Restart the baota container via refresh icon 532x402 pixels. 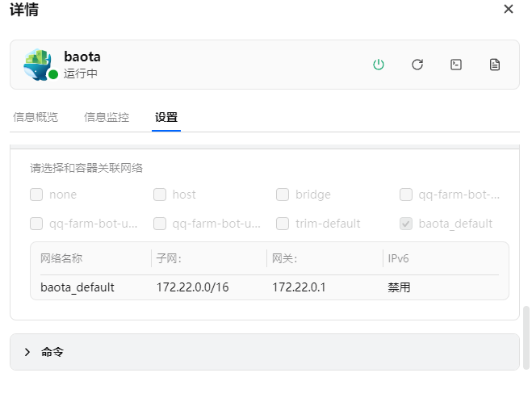417,65
